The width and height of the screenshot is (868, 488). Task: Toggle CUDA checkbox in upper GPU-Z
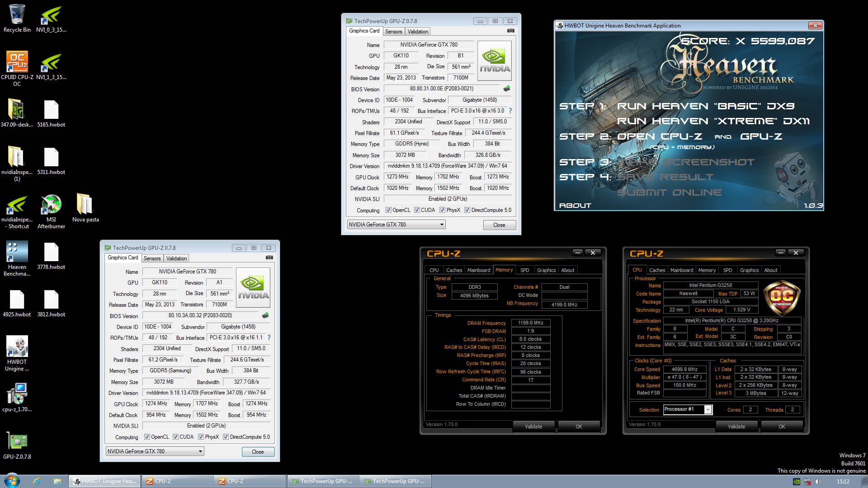pyautogui.click(x=417, y=210)
